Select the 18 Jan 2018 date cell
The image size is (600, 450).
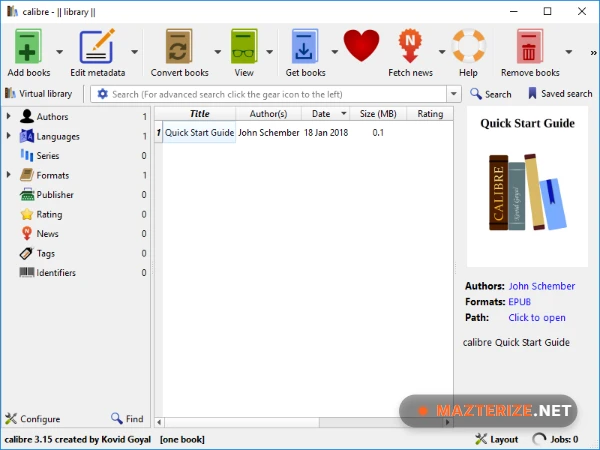click(x=326, y=132)
